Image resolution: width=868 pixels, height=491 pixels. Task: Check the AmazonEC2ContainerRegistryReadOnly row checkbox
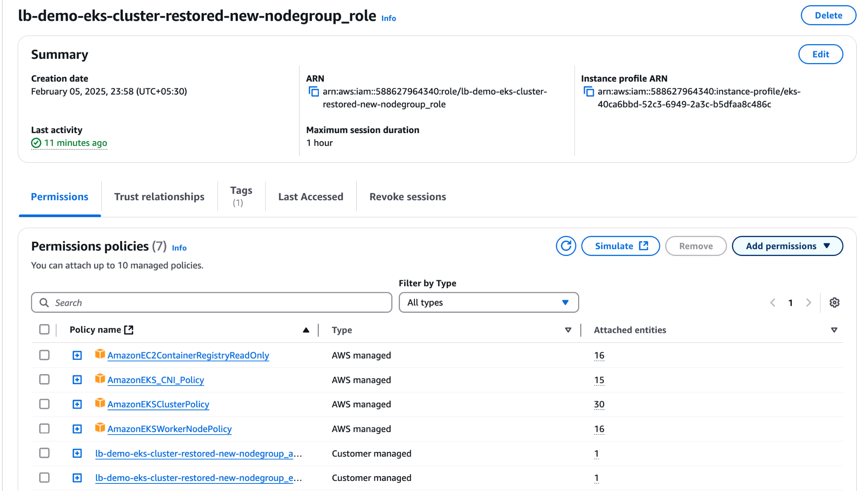(44, 355)
